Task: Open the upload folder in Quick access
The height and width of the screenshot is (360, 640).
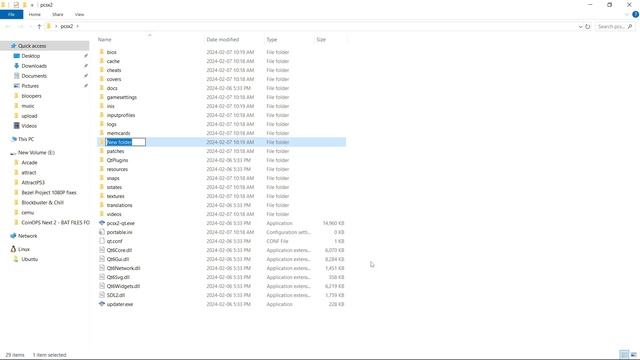Action: [29, 116]
